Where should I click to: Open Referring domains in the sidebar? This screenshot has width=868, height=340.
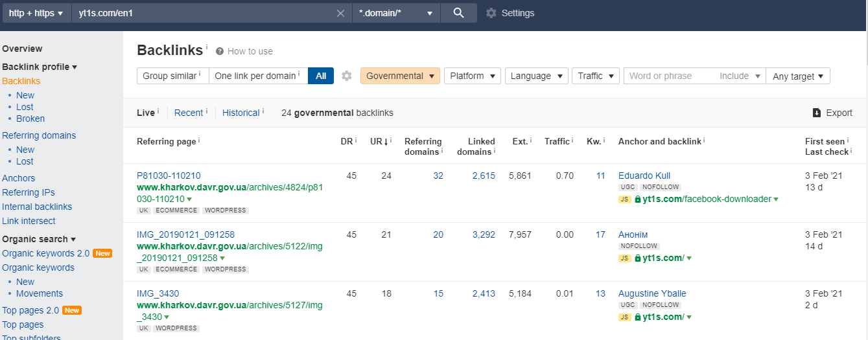coord(39,135)
